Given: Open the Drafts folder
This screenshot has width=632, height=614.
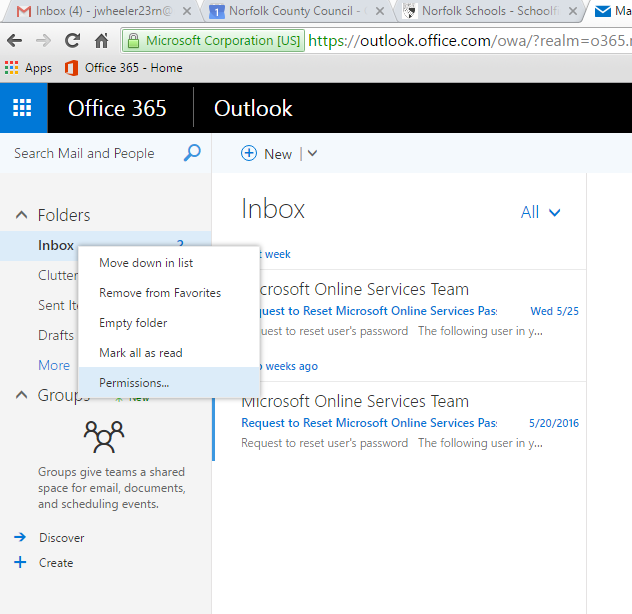Looking at the screenshot, I should click(x=56, y=335).
